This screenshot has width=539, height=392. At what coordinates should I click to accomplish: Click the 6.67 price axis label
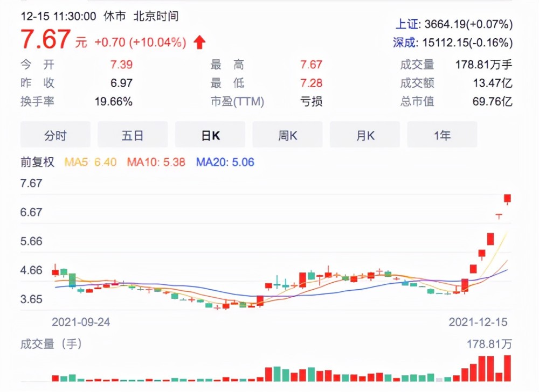pyautogui.click(x=31, y=212)
